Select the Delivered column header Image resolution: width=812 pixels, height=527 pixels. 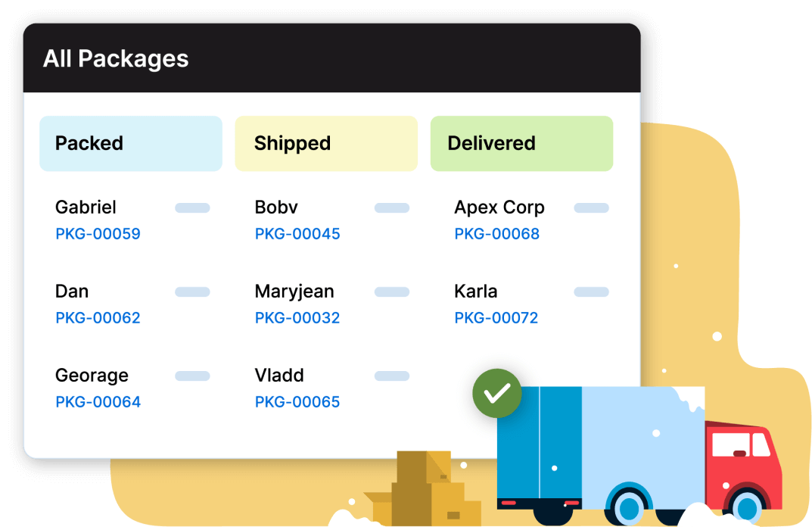[x=521, y=144]
